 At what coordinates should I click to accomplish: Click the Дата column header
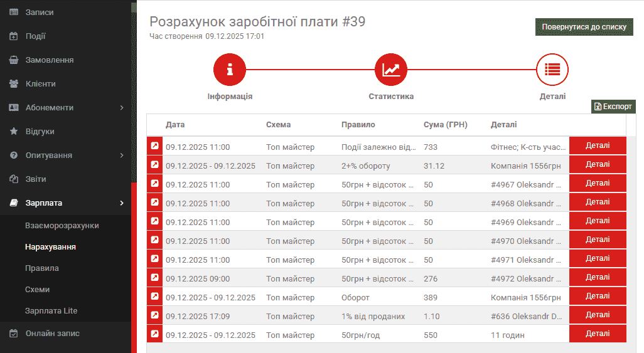click(175, 125)
